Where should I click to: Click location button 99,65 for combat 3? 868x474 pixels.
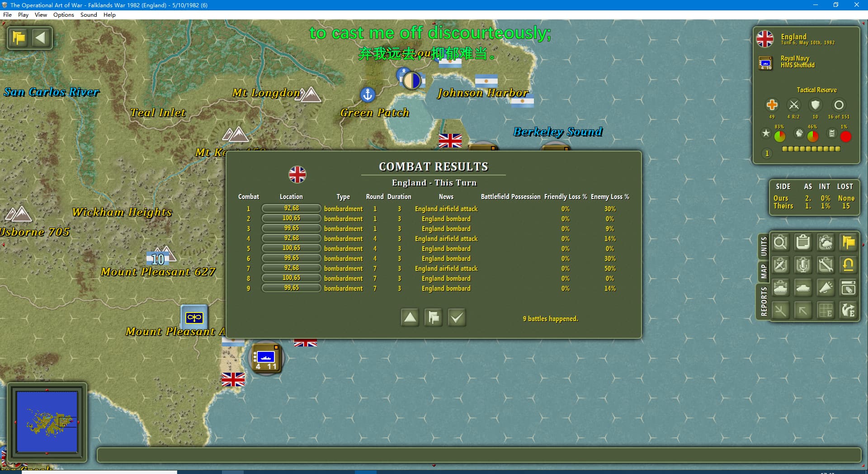point(292,228)
